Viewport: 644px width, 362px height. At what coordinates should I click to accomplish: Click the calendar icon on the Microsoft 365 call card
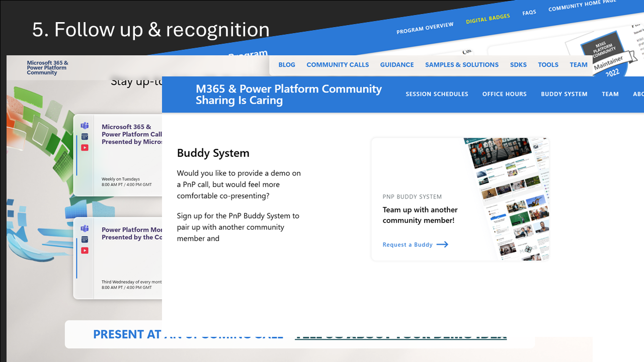coord(85,137)
